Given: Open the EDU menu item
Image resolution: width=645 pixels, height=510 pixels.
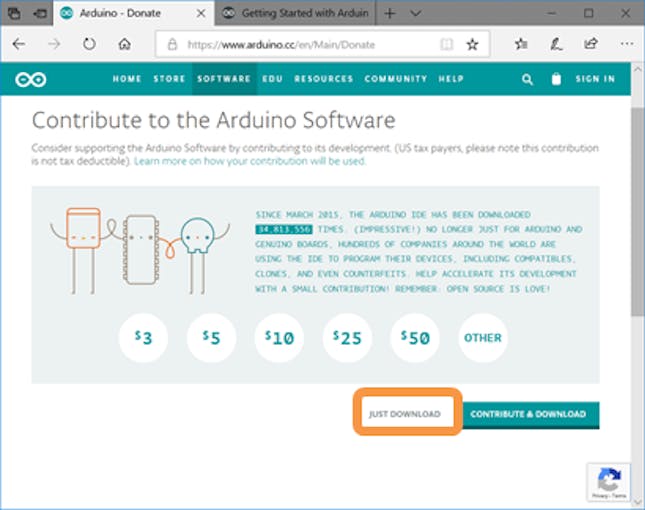Looking at the screenshot, I should [x=272, y=79].
